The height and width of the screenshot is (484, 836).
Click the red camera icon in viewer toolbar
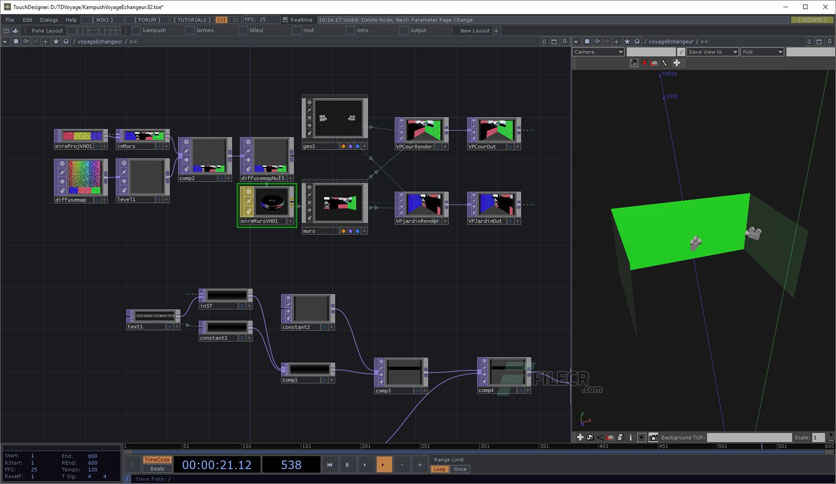(655, 63)
